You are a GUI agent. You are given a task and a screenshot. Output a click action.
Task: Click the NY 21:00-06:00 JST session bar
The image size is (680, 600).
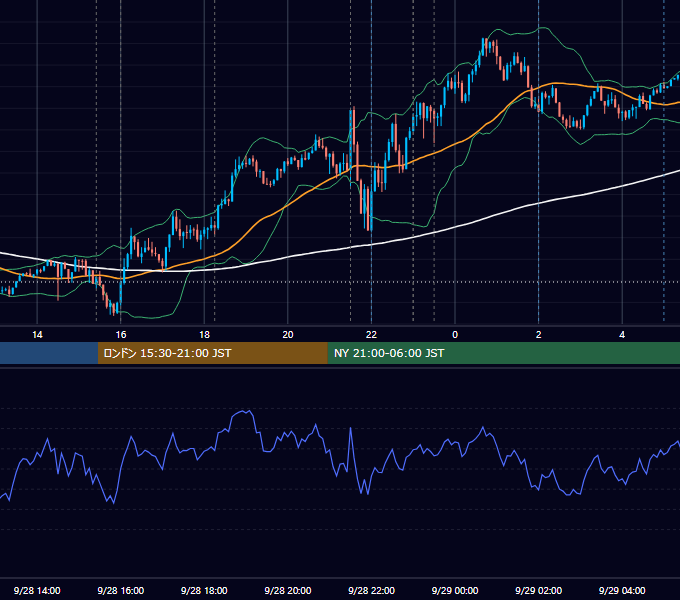click(x=503, y=353)
